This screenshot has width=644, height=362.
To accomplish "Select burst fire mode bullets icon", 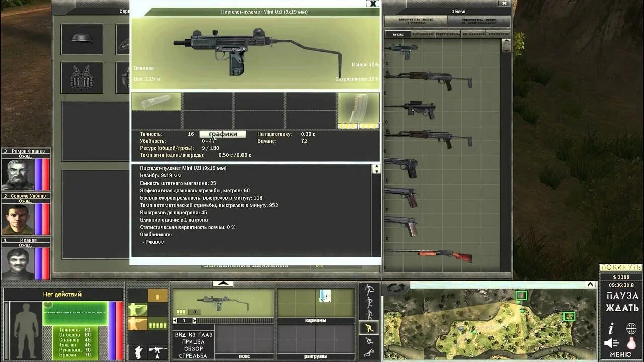I will coord(157,323).
